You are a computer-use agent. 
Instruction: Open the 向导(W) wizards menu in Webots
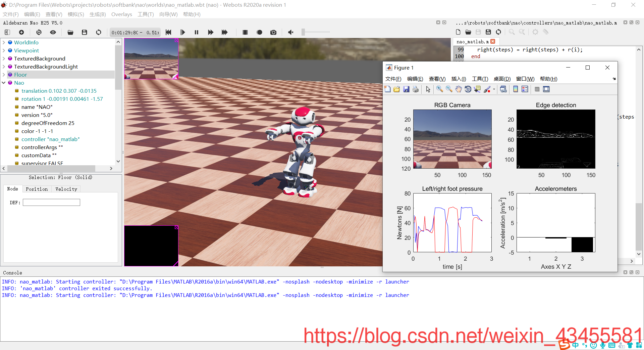(168, 14)
